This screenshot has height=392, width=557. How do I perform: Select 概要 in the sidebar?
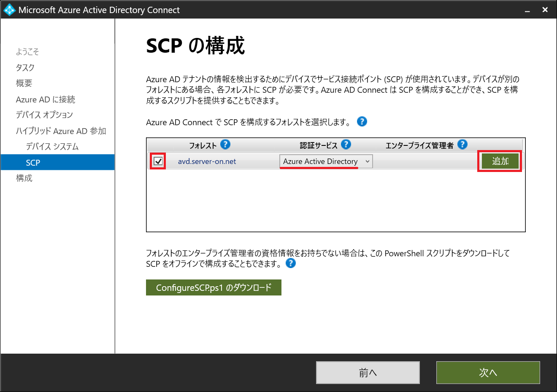coord(24,83)
